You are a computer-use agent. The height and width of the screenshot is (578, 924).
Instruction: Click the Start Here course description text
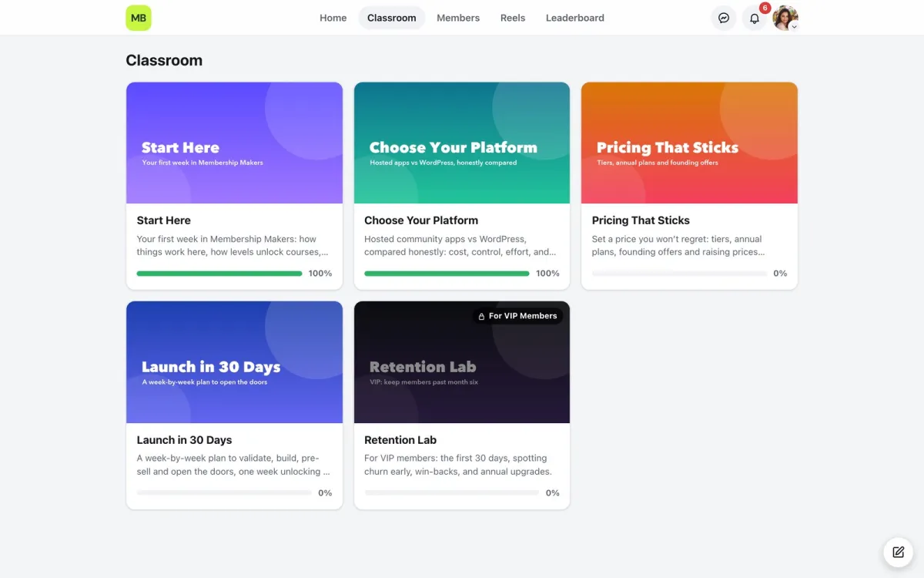tap(233, 246)
